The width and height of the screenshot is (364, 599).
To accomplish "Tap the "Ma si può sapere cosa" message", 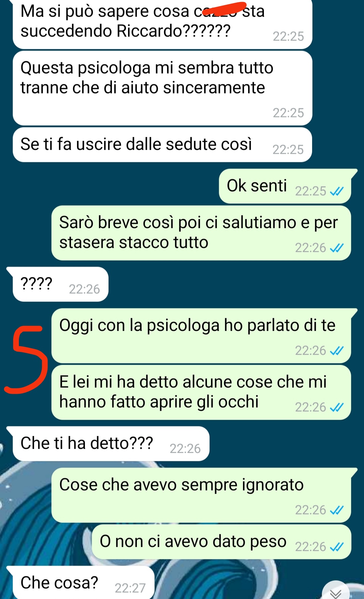I will [162, 24].
